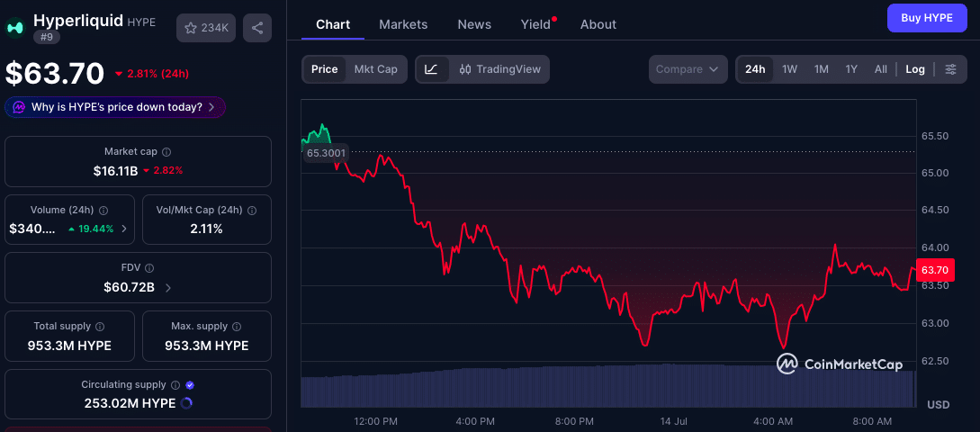This screenshot has height=432, width=980.
Task: Click the AI chat icon beside price question
Action: [x=20, y=107]
